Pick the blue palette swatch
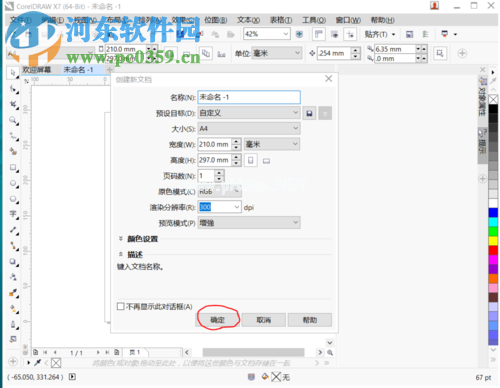 (493, 213)
